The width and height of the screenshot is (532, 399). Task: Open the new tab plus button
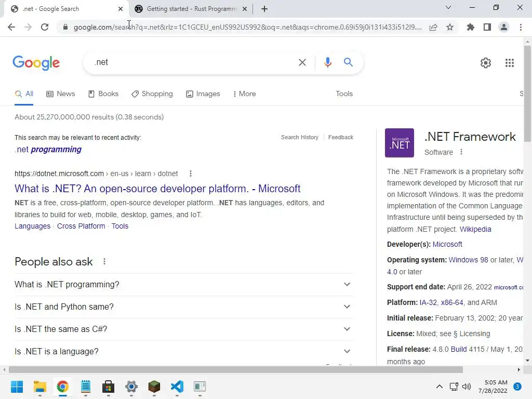tap(264, 9)
